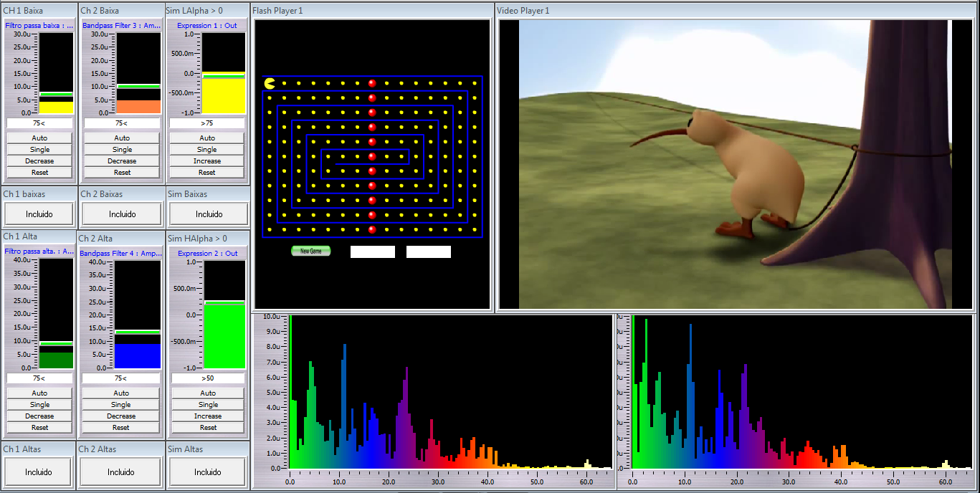Toggle Incluido under Sim Altas
The height and width of the screenshot is (493, 980).
point(207,472)
